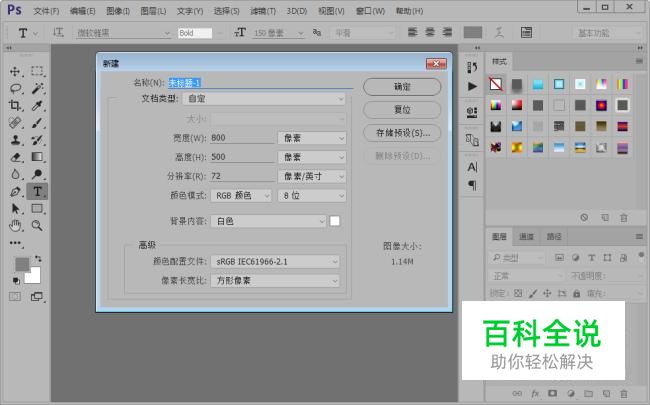Screen dimensions: 650x405
Task: Select the Rectangle shape tool
Action: (x=37, y=209)
